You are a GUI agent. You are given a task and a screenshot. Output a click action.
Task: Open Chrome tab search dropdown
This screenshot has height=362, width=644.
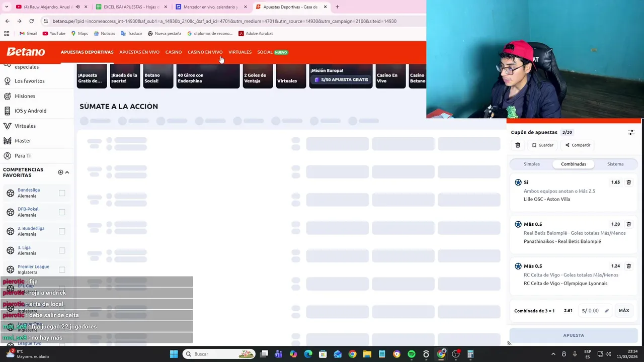point(6,7)
